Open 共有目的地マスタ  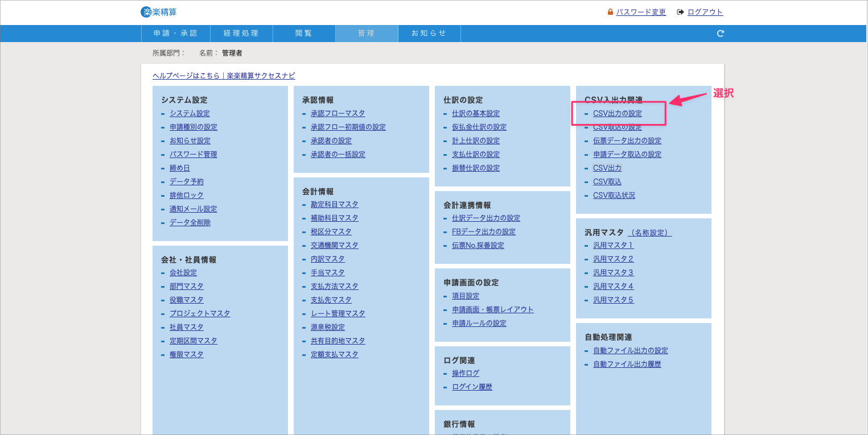pos(338,341)
